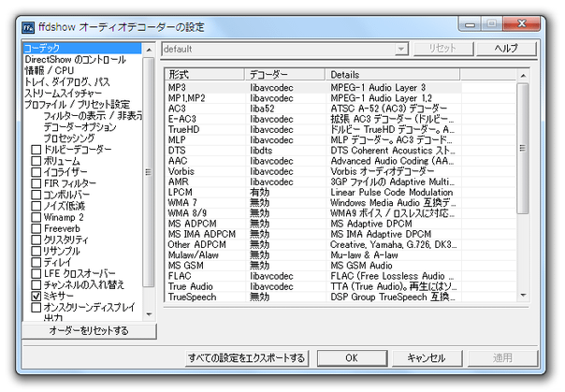The width and height of the screenshot is (565, 392).
Task: Enable the ディレイ checkbox
Action: click(36, 262)
